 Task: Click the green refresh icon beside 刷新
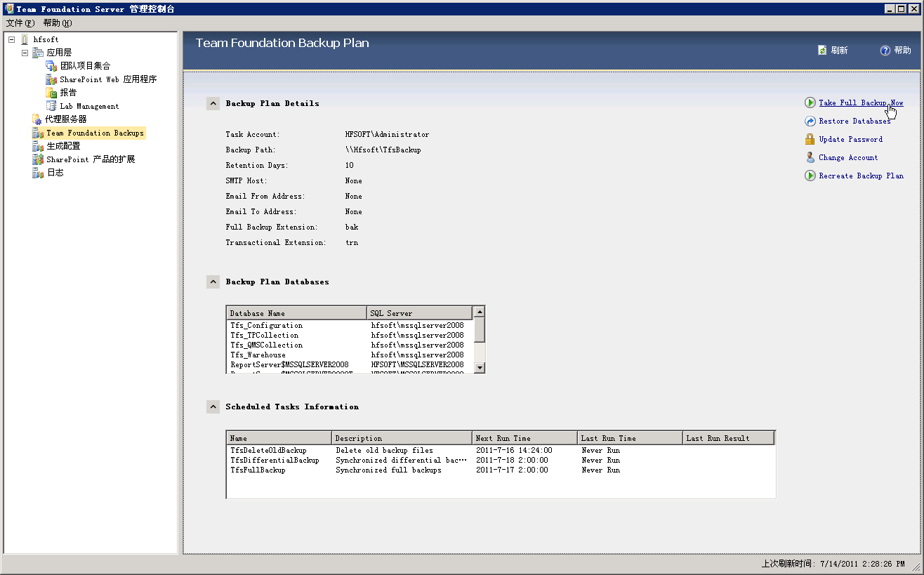[822, 51]
